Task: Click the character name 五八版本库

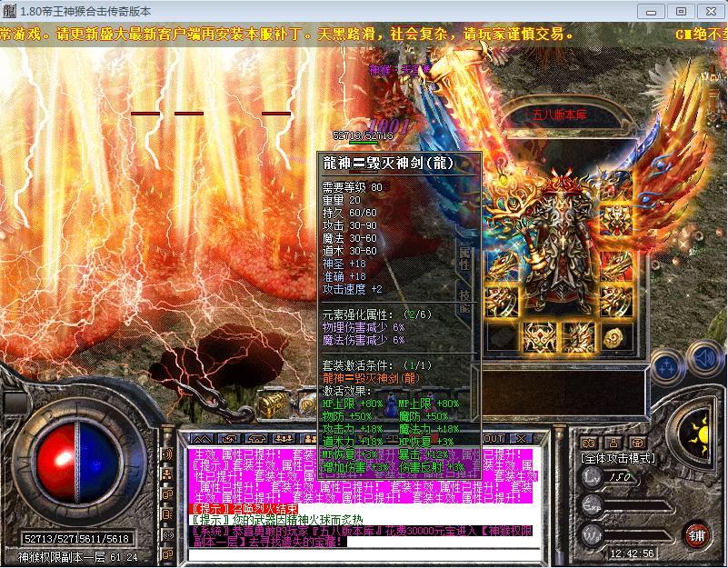Action: point(559,115)
